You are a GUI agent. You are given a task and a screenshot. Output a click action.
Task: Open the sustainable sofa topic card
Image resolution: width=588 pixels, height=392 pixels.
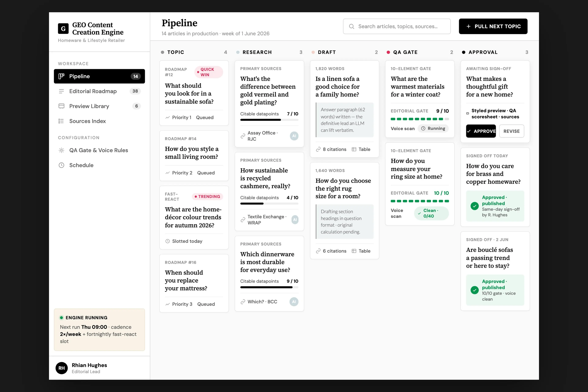(x=194, y=93)
